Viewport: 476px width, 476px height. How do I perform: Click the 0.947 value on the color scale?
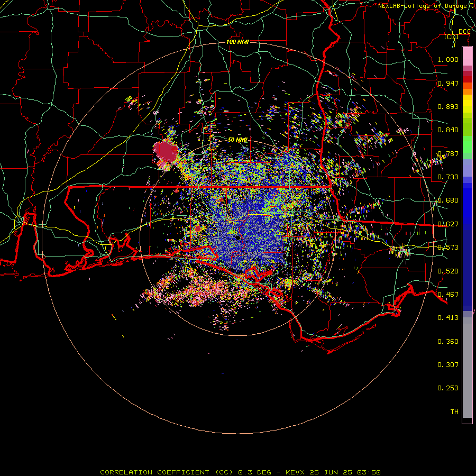click(448, 83)
